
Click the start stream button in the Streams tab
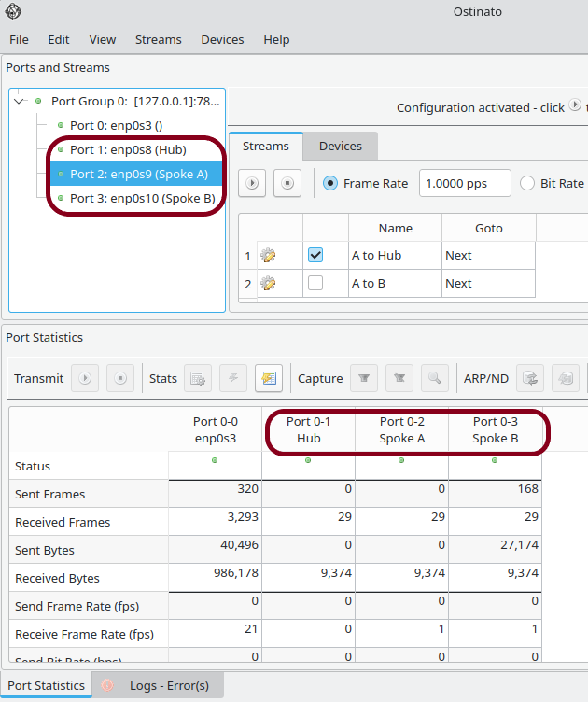[x=252, y=184]
